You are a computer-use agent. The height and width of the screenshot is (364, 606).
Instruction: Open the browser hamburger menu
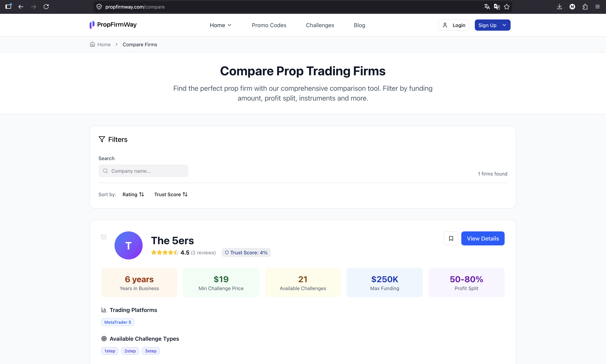[598, 7]
